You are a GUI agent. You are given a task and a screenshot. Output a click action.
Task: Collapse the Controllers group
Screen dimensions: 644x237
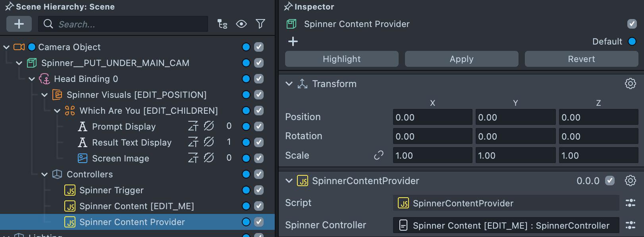[44, 174]
